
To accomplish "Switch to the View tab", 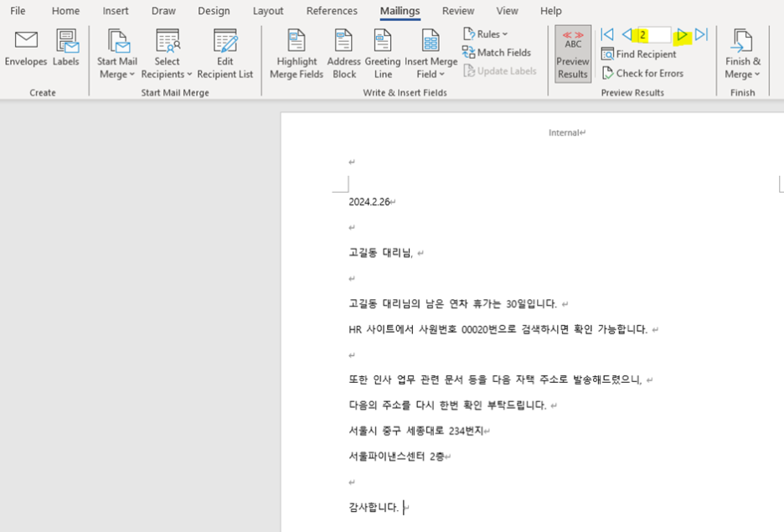I will [x=507, y=11].
